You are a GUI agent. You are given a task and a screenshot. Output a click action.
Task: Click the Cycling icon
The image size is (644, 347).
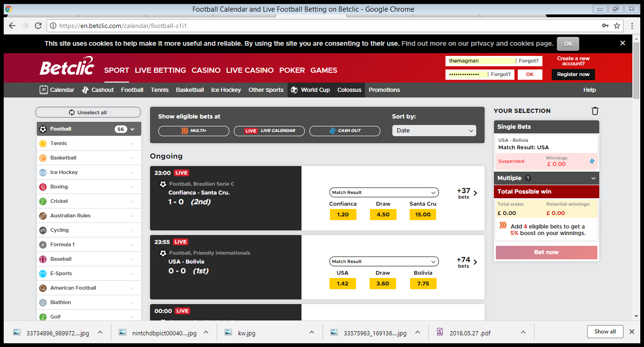pyautogui.click(x=43, y=230)
